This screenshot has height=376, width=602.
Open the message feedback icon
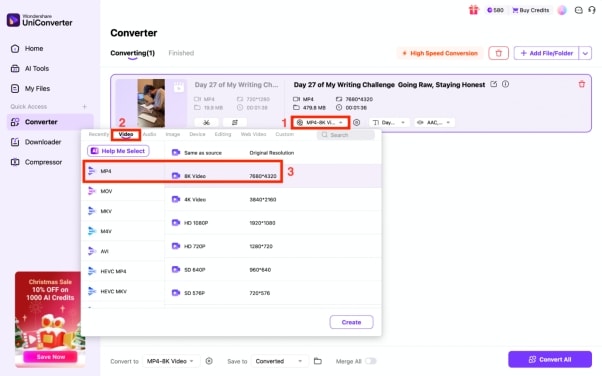coord(578,10)
